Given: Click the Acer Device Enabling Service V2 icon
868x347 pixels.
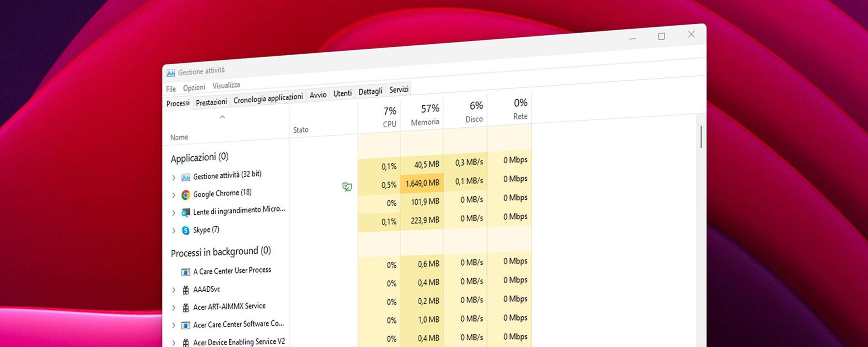Looking at the screenshot, I should (x=185, y=343).
